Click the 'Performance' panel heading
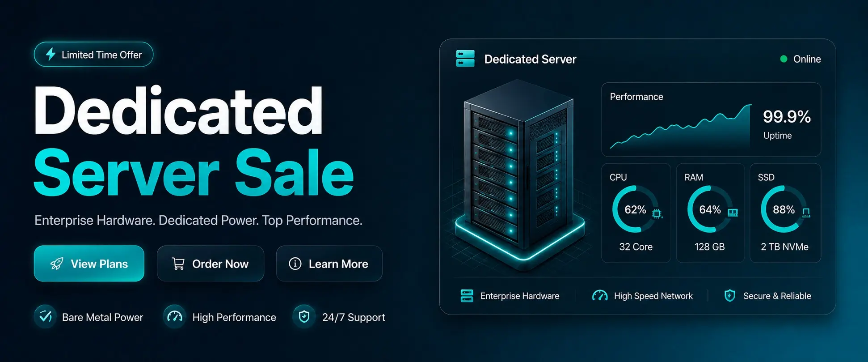 tap(636, 97)
